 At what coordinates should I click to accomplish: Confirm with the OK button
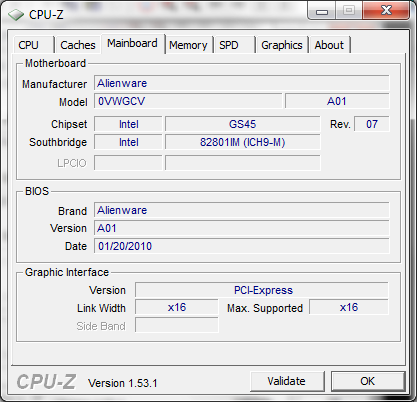368,381
